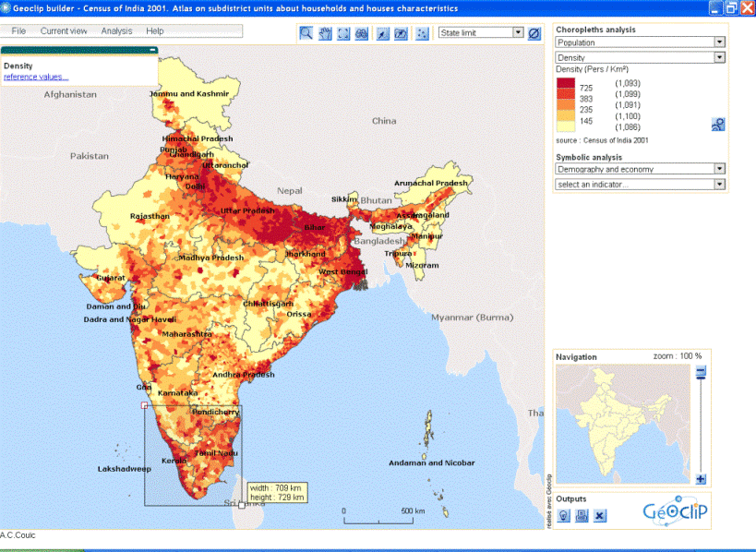756x552 pixels.
Task: Select the magnifier zoom tool
Action: click(x=306, y=33)
